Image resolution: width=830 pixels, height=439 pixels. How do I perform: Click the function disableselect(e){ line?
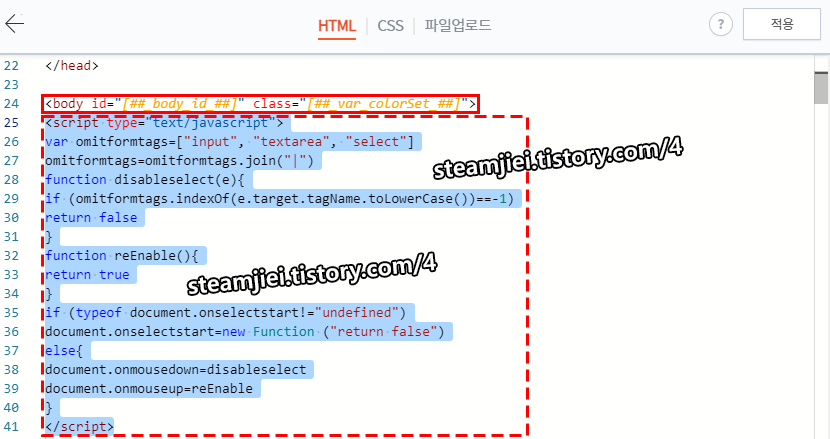(x=145, y=180)
